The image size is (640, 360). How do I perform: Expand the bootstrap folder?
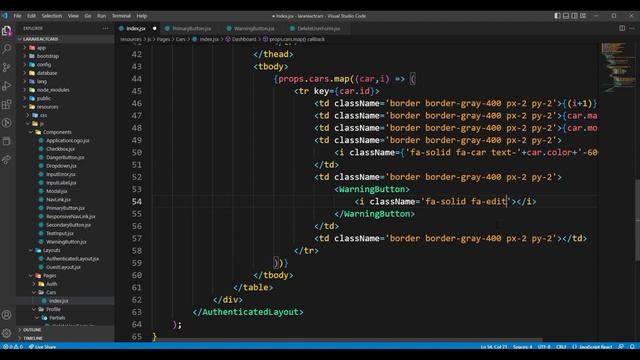pos(47,56)
